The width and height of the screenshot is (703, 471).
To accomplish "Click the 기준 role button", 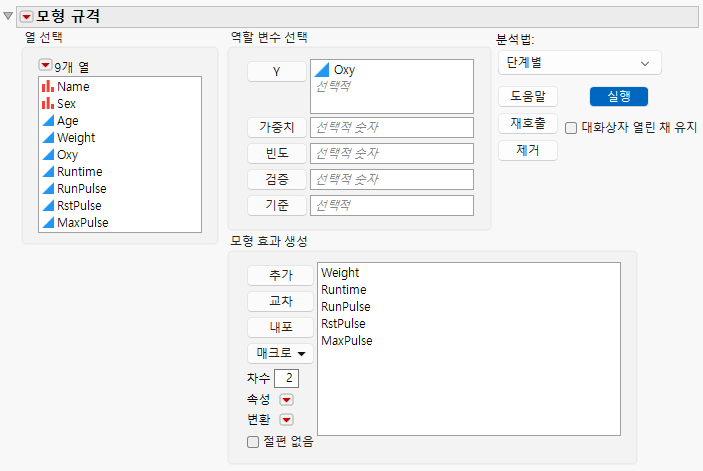I will tap(277, 205).
